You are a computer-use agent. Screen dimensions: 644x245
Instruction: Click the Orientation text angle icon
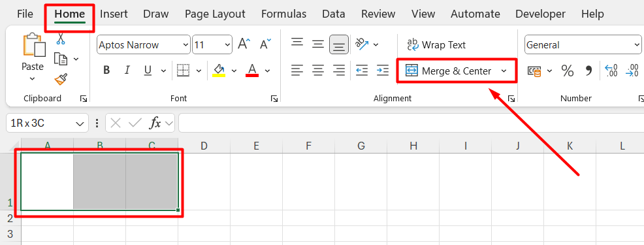[x=362, y=44]
